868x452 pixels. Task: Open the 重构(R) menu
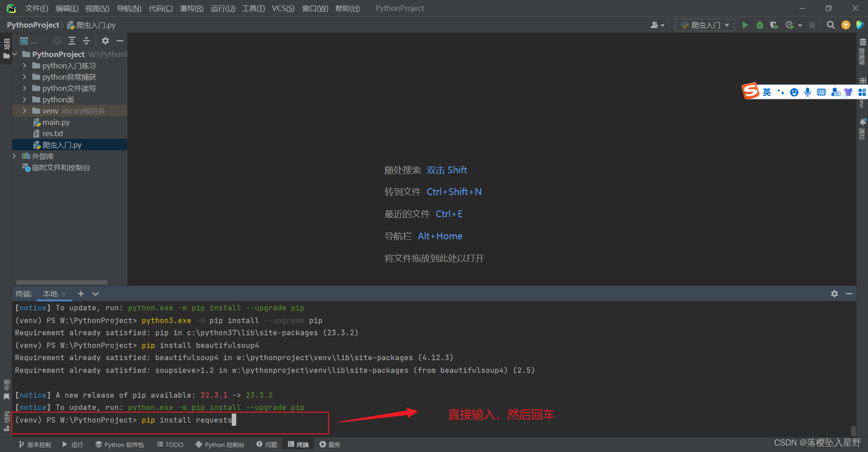pos(192,8)
